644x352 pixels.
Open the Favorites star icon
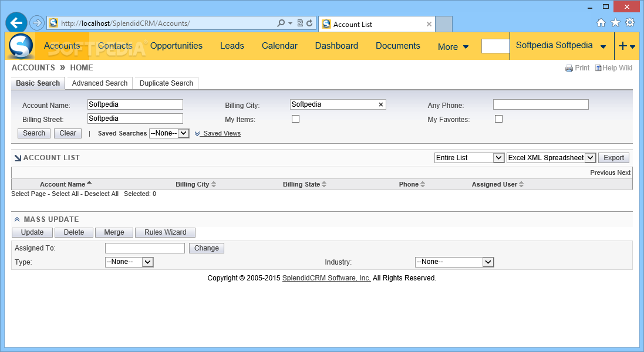click(615, 22)
